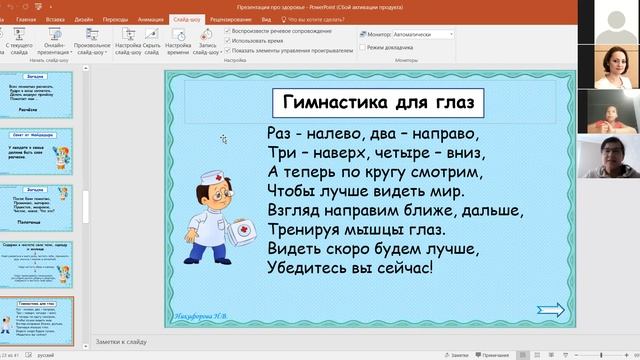
Task: Select the Слайд-шоу tab
Action: click(x=187, y=19)
